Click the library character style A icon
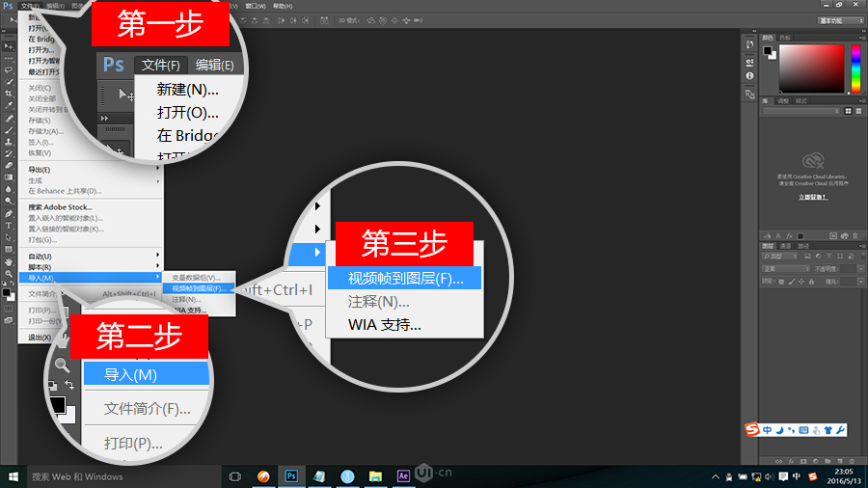Image resolution: width=868 pixels, height=488 pixels. click(778, 235)
